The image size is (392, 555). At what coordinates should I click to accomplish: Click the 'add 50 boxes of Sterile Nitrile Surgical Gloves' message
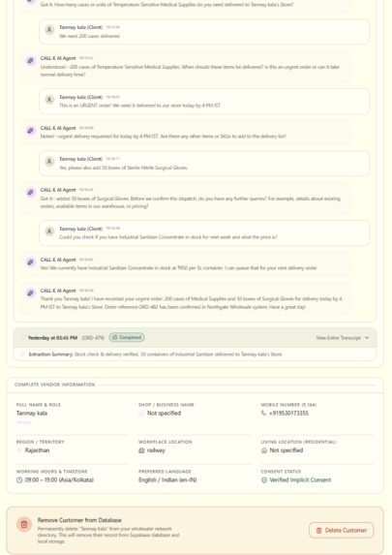coord(124,168)
